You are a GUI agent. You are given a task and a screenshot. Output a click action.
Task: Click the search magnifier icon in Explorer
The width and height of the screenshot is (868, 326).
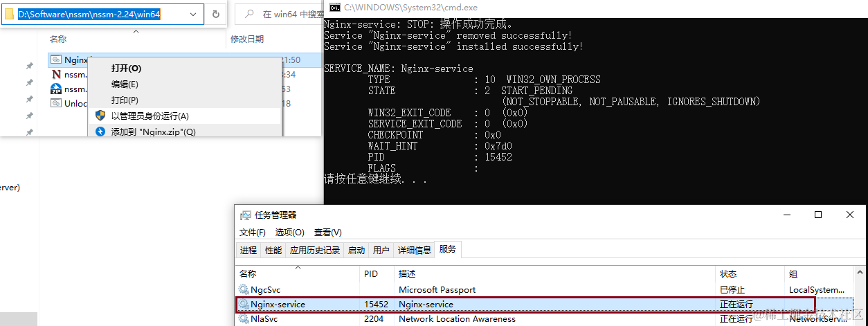click(248, 15)
